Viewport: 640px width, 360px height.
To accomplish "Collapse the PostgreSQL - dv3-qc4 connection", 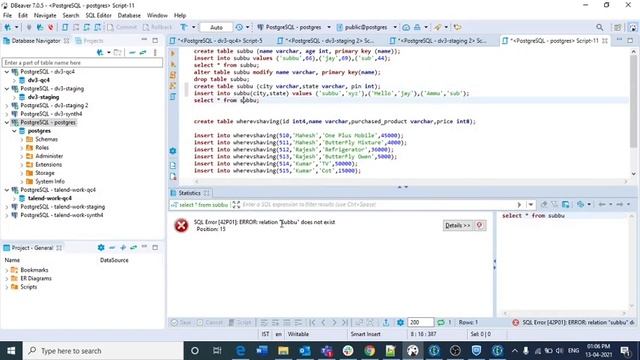I will pos(7,72).
